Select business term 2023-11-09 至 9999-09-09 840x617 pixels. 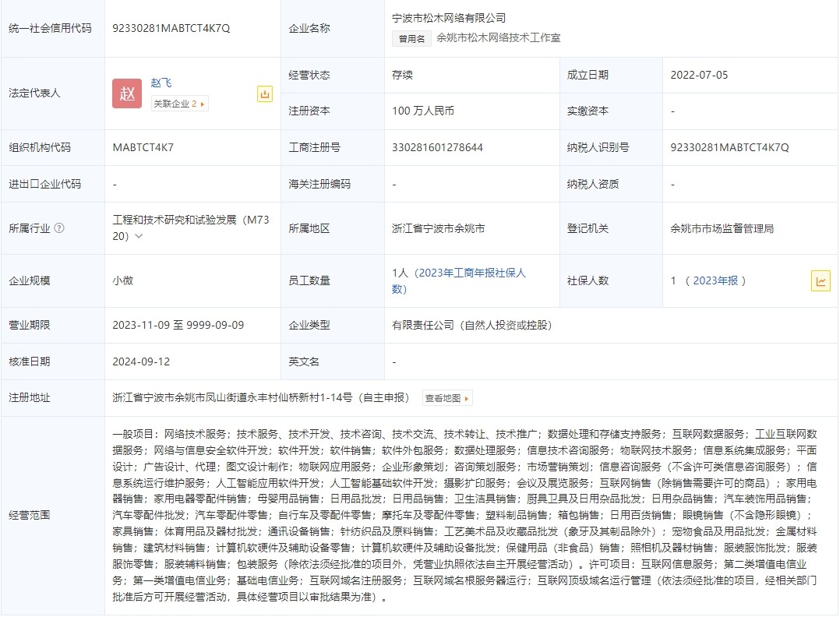pos(178,325)
